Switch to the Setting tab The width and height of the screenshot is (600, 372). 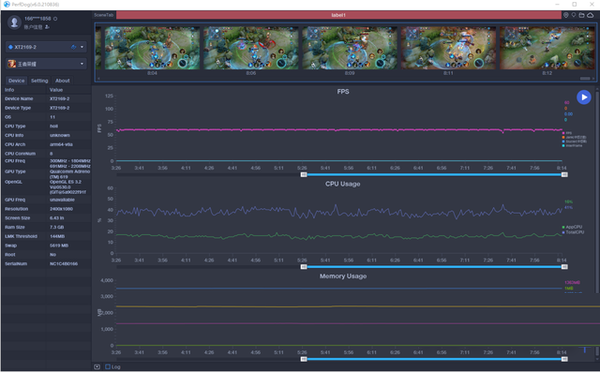pos(39,80)
